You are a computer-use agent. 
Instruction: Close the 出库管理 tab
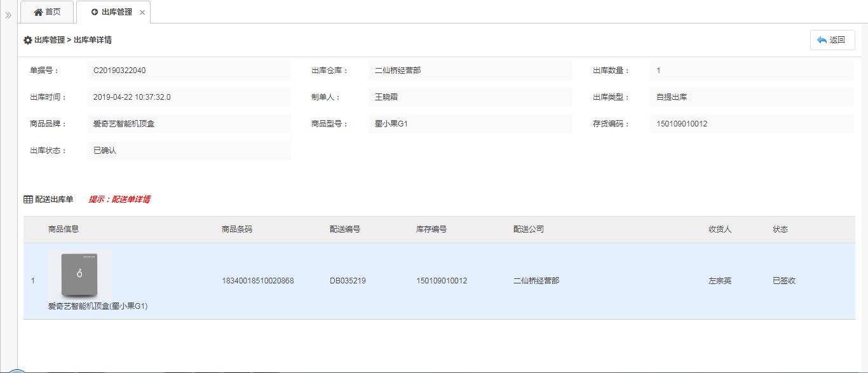(x=142, y=13)
